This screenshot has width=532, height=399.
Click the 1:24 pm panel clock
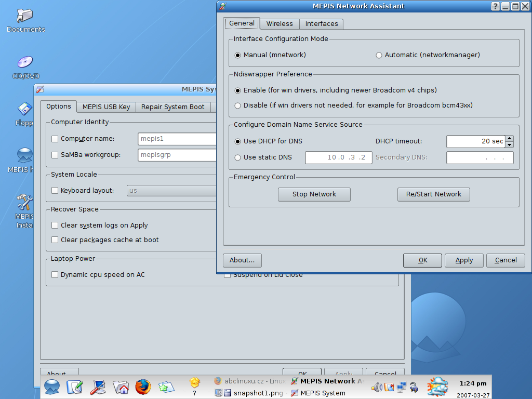click(473, 383)
